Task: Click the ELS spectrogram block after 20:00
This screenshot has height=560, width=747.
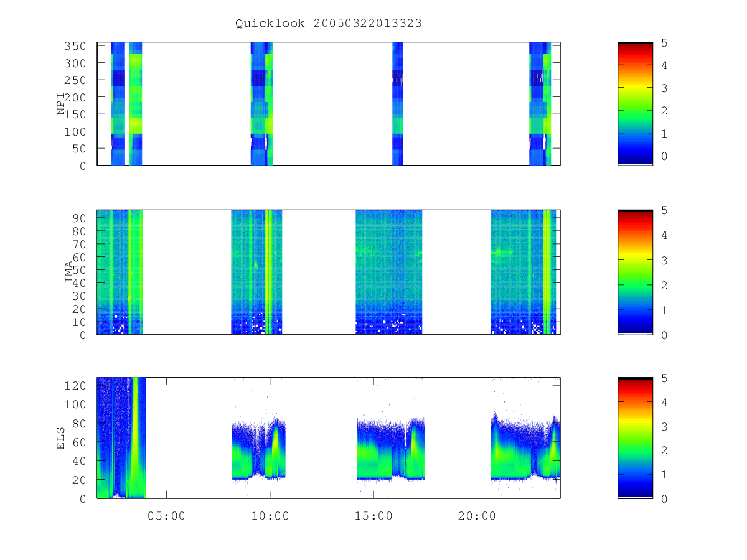Action: click(x=525, y=445)
